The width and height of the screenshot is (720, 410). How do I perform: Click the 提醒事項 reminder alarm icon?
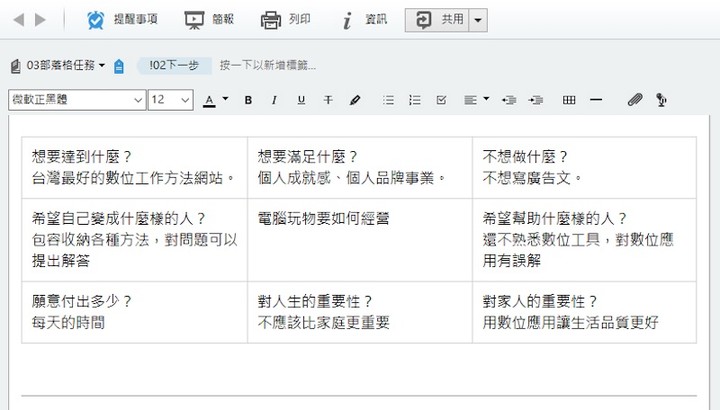click(x=96, y=19)
